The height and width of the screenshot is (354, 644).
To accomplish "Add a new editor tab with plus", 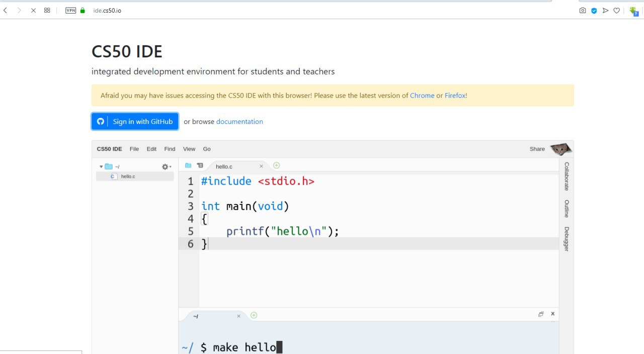I will click(x=276, y=165).
